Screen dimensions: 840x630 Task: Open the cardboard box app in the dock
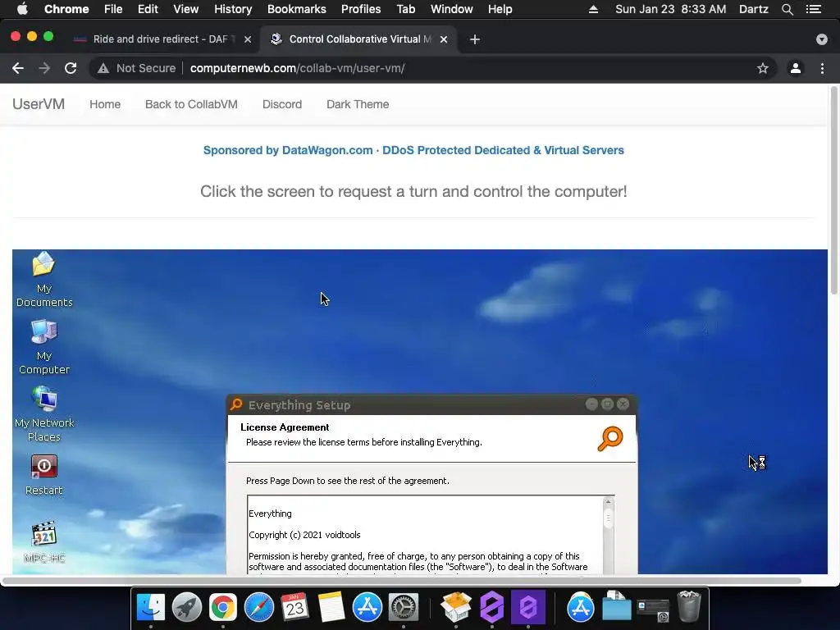click(x=456, y=607)
